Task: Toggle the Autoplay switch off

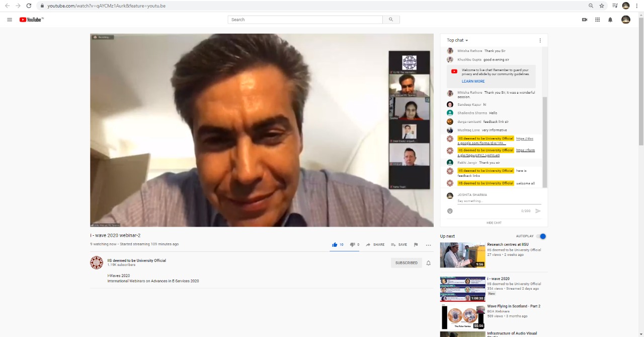Action: [541, 236]
